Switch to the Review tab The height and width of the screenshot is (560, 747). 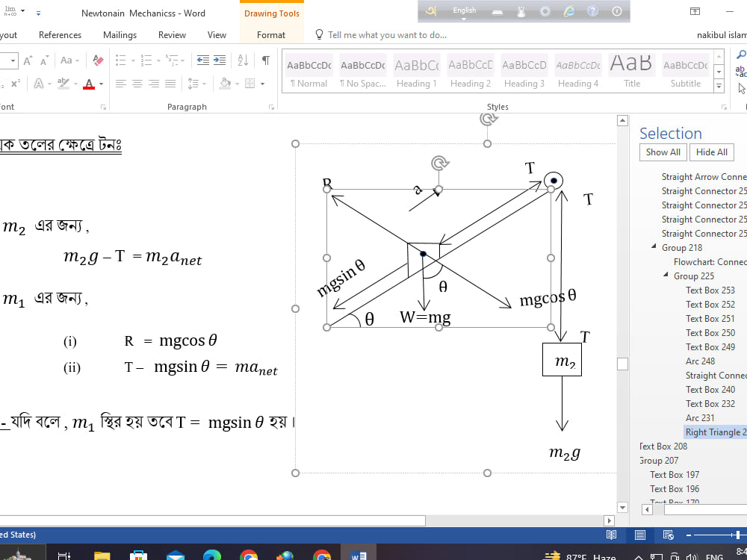point(172,34)
